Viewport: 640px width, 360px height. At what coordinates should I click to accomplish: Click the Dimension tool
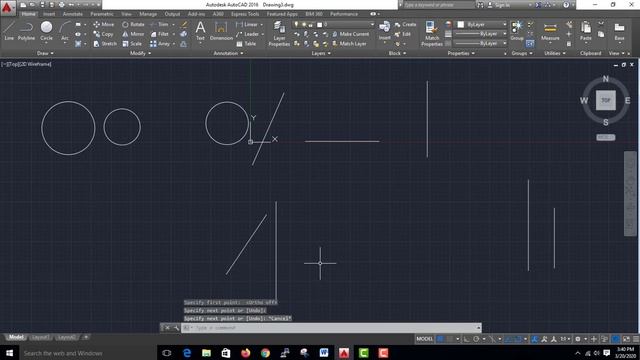221,31
